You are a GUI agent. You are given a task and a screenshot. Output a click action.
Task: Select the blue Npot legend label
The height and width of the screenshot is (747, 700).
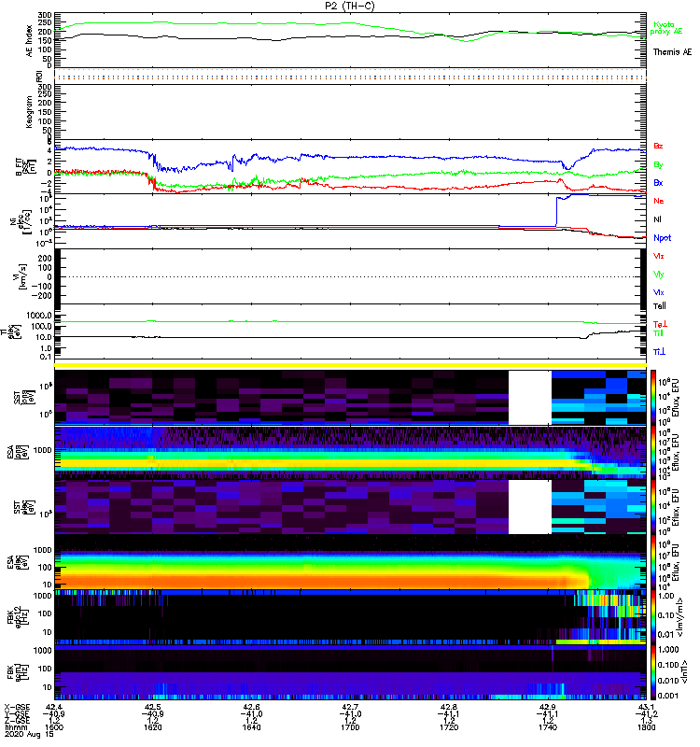tap(663, 238)
